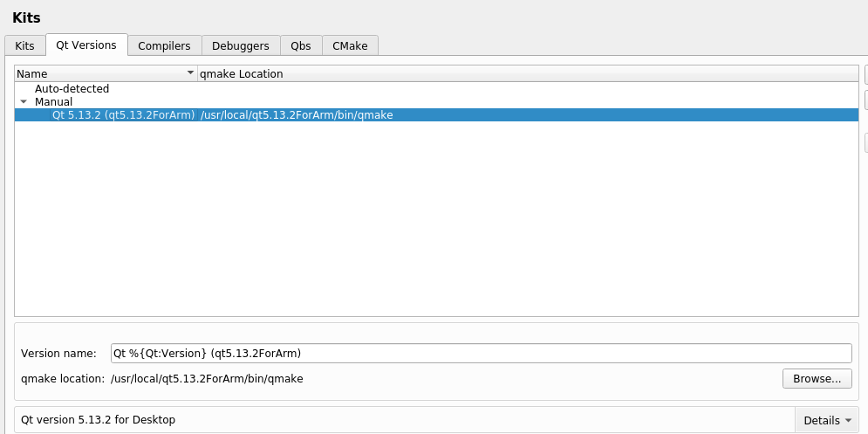Select the Qt Versions tab
The height and width of the screenshot is (434, 868).
pyautogui.click(x=86, y=45)
